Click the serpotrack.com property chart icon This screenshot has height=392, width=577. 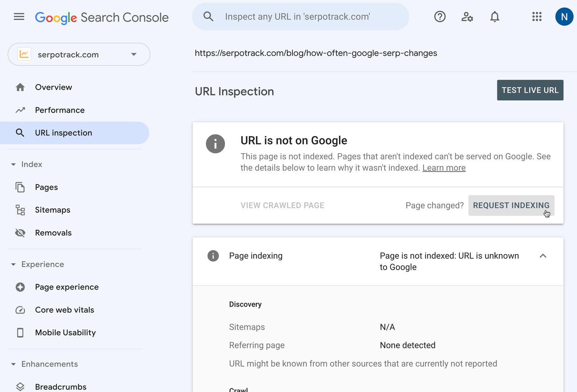(24, 54)
